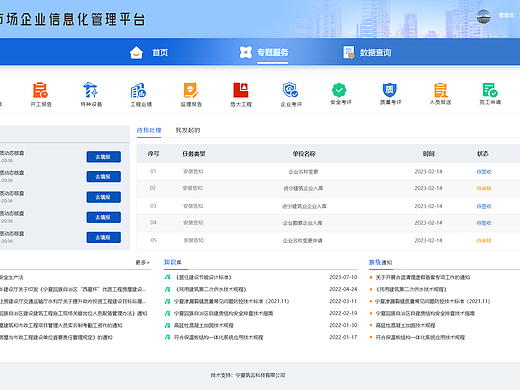Image resolution: width=520 pixels, height=390 pixels.
Task: Open the 安全考评 green checkmark badge
Action: [x=339, y=90]
